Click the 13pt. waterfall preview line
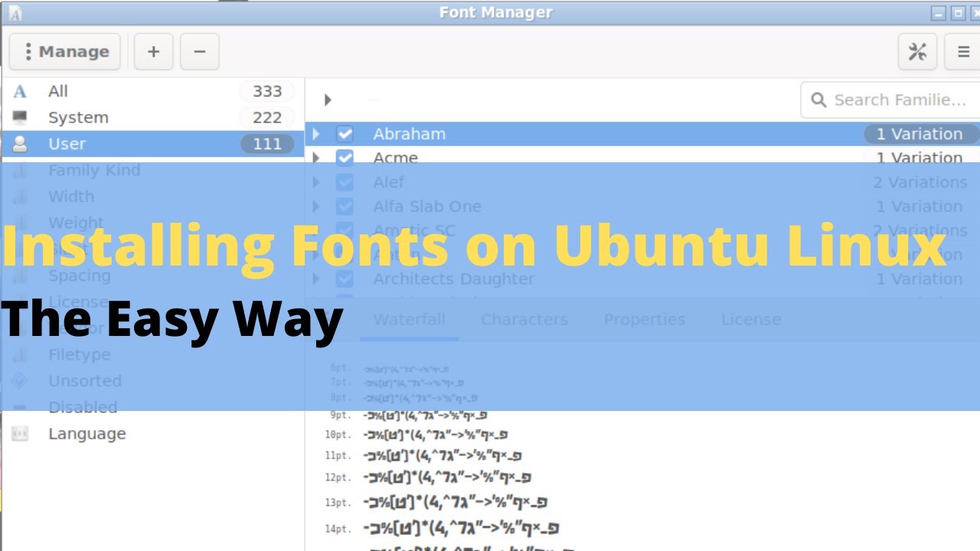 [x=456, y=503]
